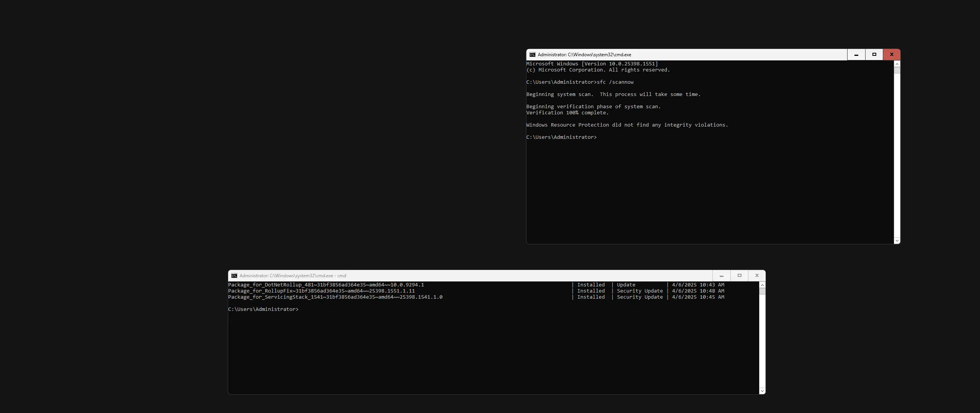
Task: Minimize the sfc /scannow command window
Action: 856,55
